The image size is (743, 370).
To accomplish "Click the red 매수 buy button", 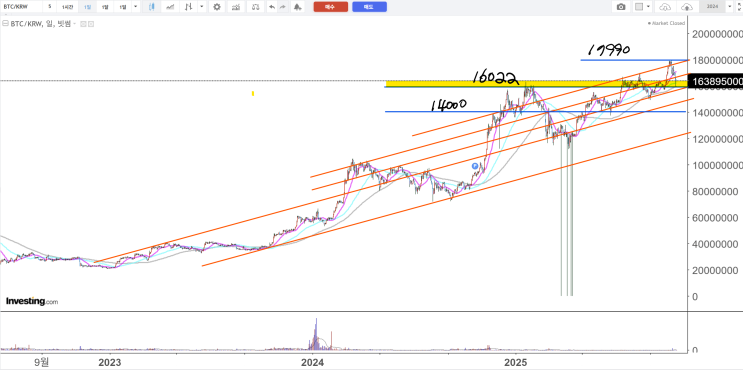I will (331, 7).
